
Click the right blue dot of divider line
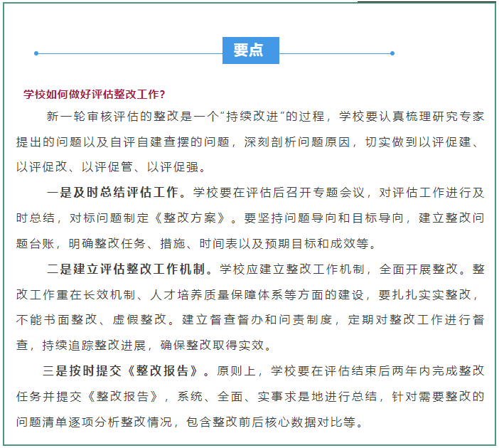pos(392,53)
